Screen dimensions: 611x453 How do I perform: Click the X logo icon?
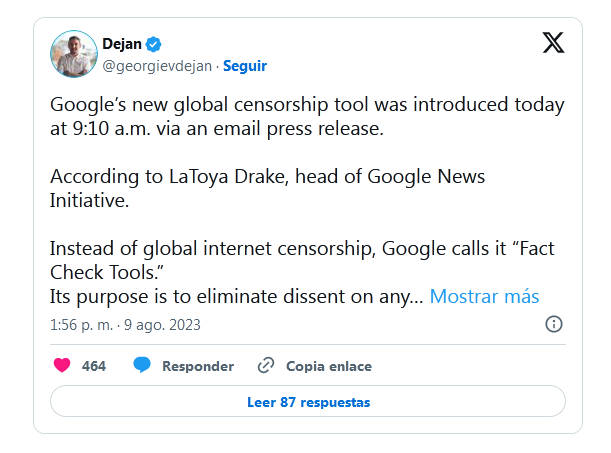point(553,43)
